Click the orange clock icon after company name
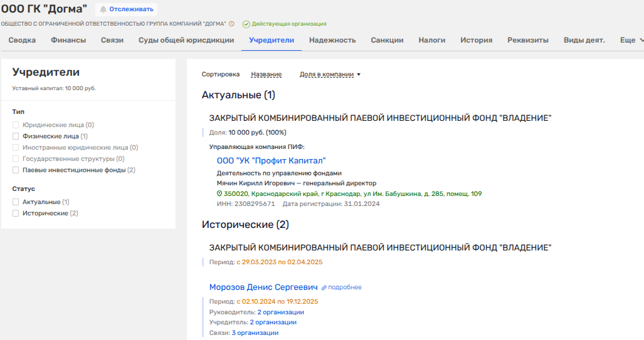Image resolution: width=644 pixels, height=340 pixels. pyautogui.click(x=231, y=24)
